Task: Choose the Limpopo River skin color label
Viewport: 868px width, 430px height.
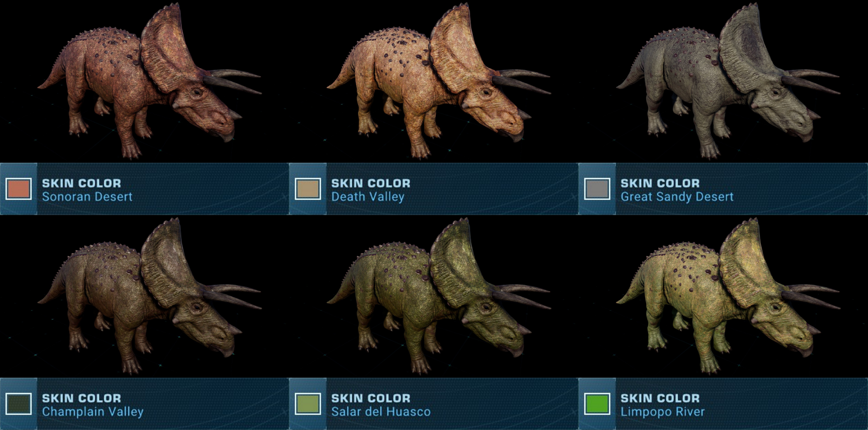Action: point(662,411)
